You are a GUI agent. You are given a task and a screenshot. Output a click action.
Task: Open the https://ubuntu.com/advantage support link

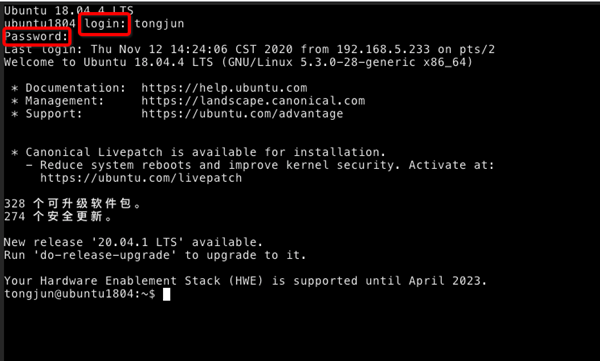(242, 114)
